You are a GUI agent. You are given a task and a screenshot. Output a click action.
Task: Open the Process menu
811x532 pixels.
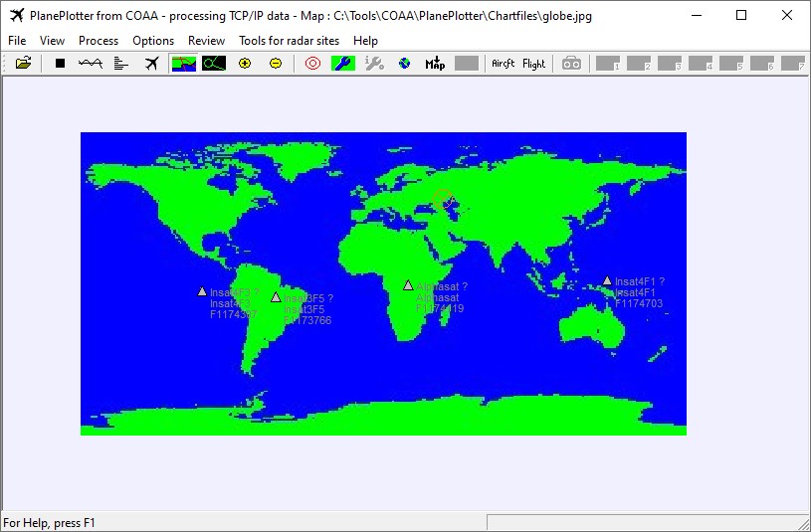click(x=99, y=41)
